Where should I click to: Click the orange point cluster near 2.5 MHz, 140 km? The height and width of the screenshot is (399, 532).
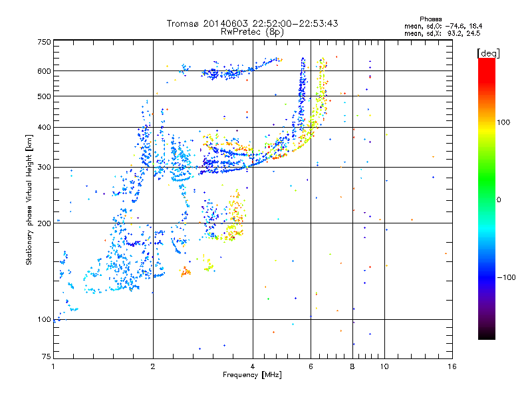pos(186,272)
